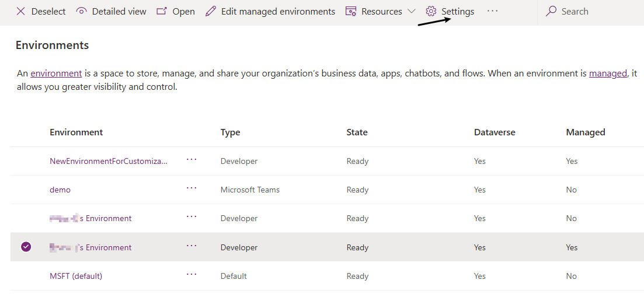Sort by the State column header

pos(357,132)
